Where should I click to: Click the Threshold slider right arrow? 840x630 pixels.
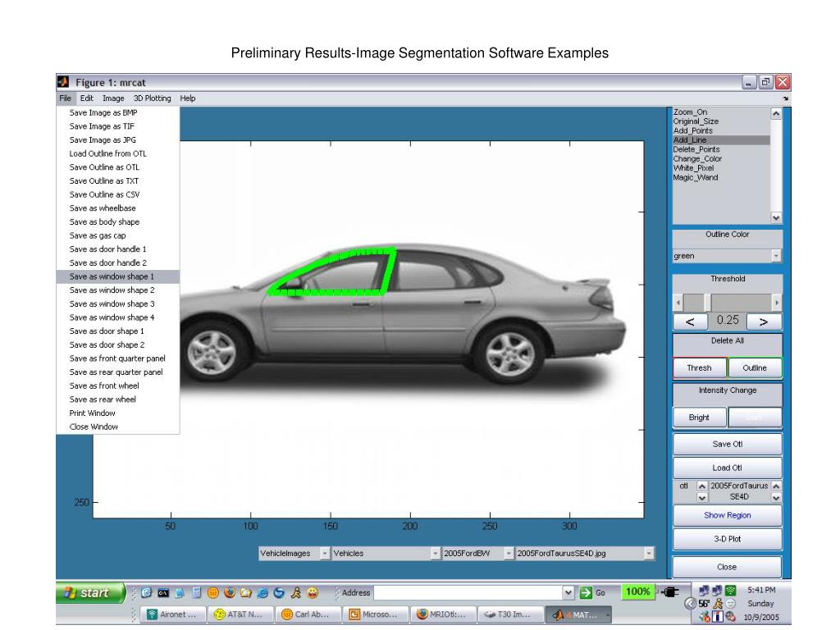777,303
